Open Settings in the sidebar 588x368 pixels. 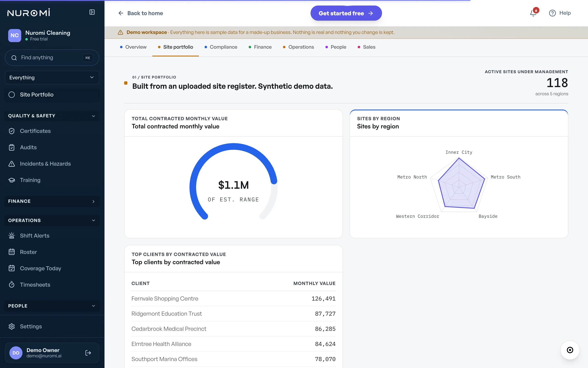coord(52,326)
